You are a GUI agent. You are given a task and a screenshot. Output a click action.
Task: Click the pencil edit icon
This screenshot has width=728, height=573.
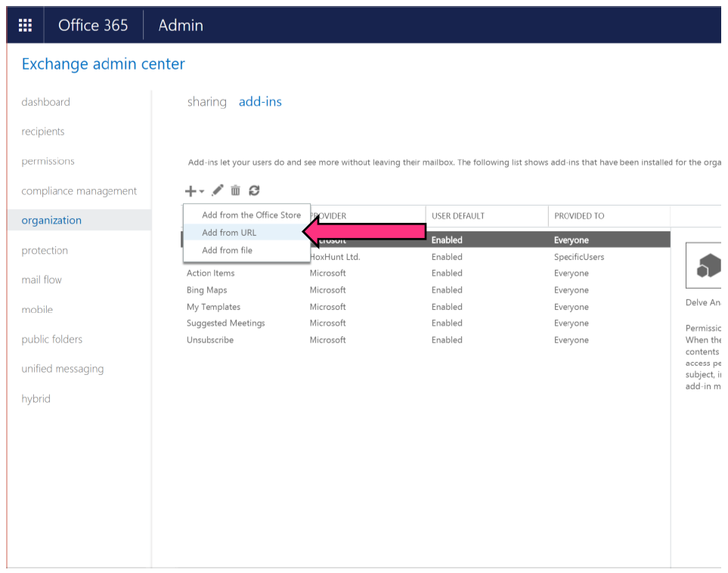(217, 190)
